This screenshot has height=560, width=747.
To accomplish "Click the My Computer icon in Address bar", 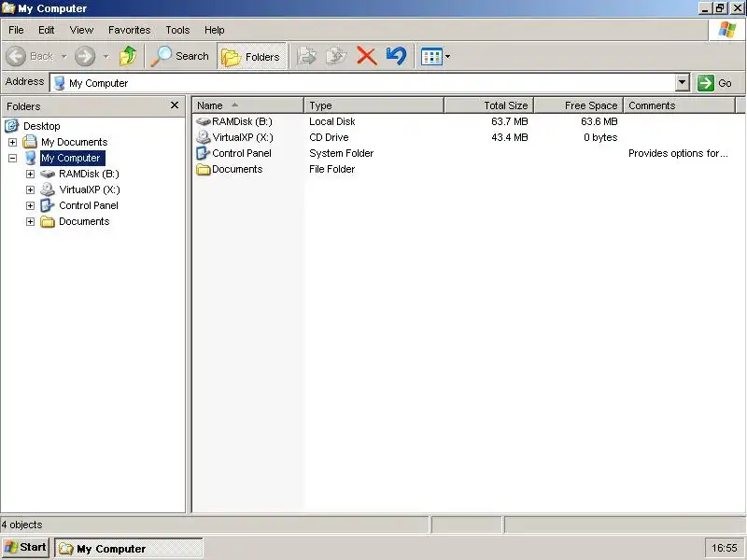I will pos(60,83).
